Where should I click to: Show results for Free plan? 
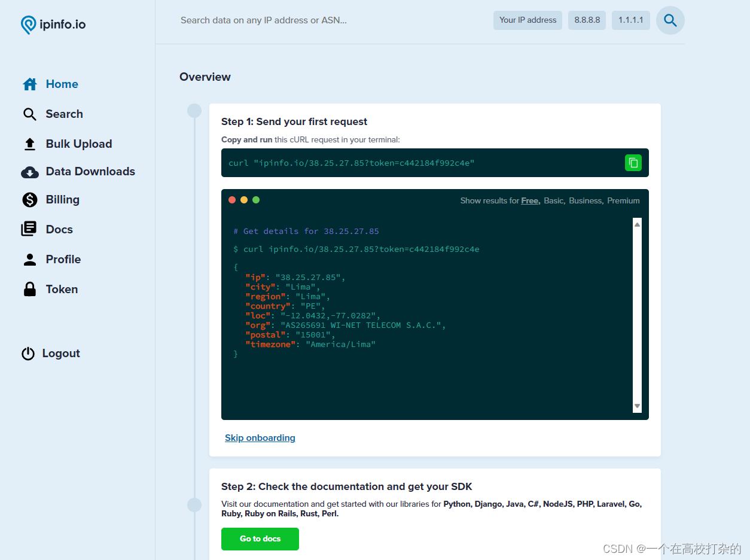[531, 201]
